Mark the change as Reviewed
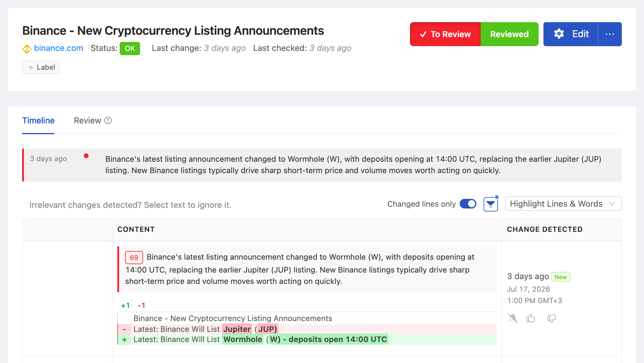 pos(509,34)
